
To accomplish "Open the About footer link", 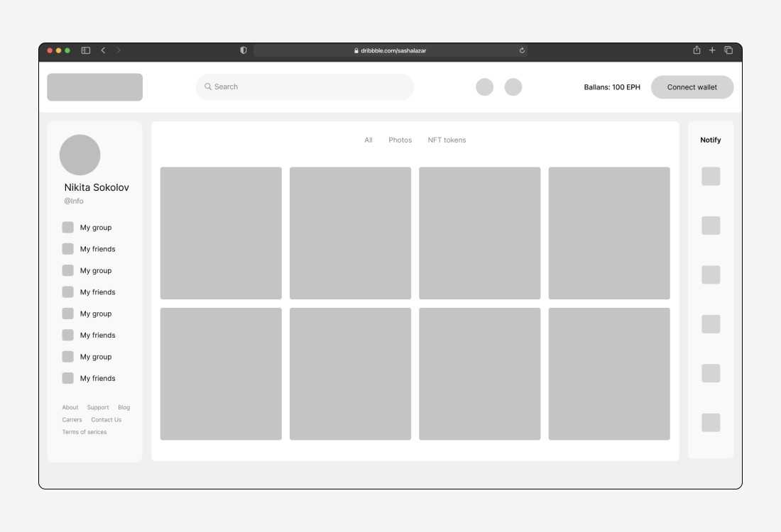I will 70,407.
